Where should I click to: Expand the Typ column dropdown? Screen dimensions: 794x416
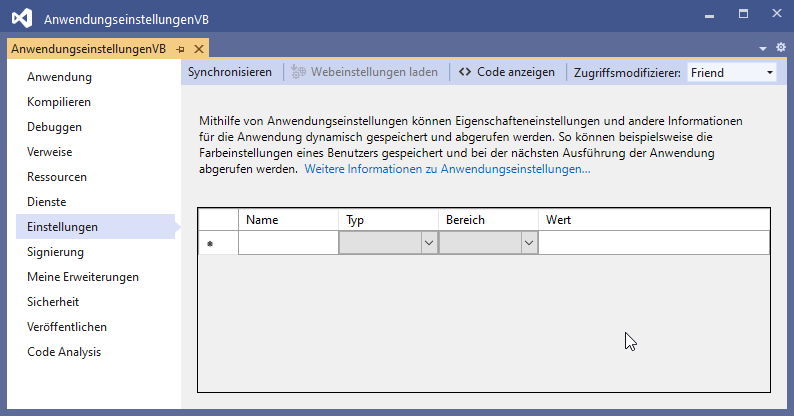(429, 243)
